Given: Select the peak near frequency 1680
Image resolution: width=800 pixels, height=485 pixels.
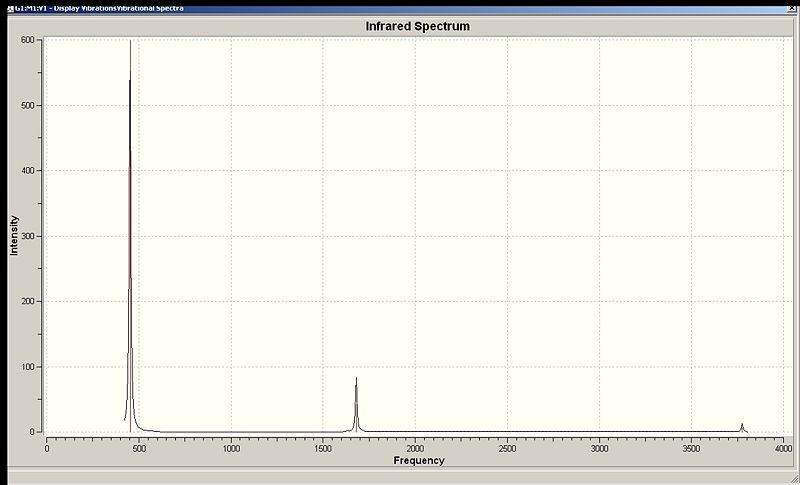Looking at the screenshot, I should 356,404.
